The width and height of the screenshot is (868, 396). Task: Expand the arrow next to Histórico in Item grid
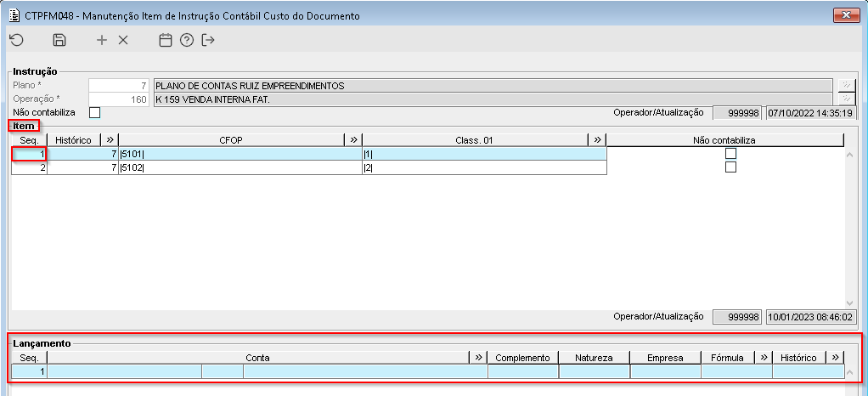coord(110,139)
